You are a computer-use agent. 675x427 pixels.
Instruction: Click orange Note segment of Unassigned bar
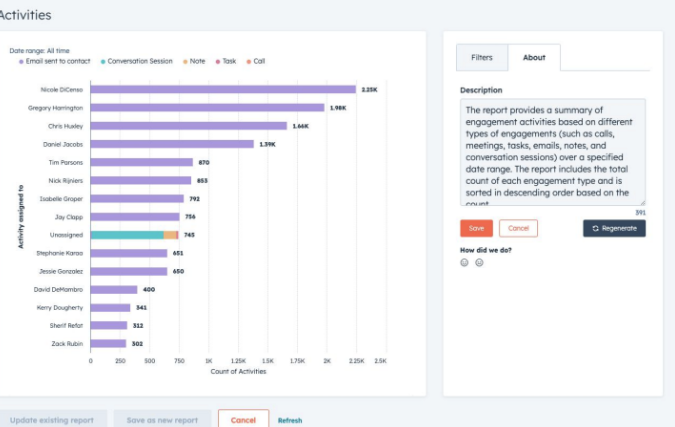170,235
